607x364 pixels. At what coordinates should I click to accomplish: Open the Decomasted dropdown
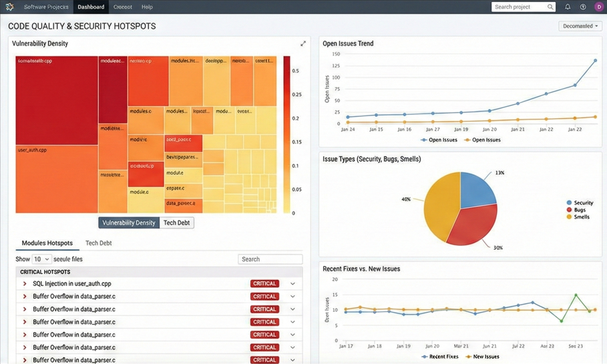(x=580, y=26)
